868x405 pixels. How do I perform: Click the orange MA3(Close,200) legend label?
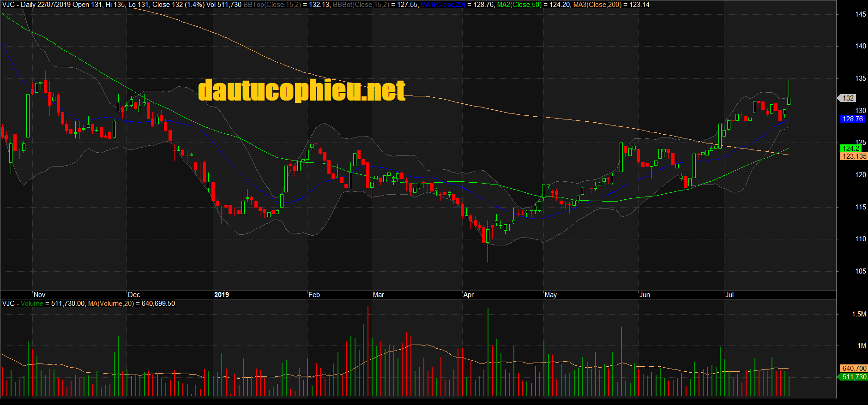597,5
